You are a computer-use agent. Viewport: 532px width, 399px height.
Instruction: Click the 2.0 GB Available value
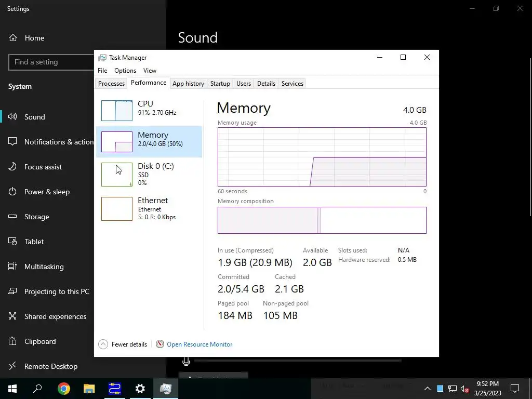click(x=317, y=262)
